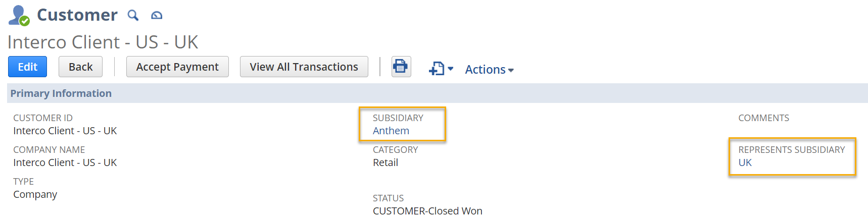This screenshot has width=868, height=218.
Task: Click the Back button
Action: click(80, 67)
